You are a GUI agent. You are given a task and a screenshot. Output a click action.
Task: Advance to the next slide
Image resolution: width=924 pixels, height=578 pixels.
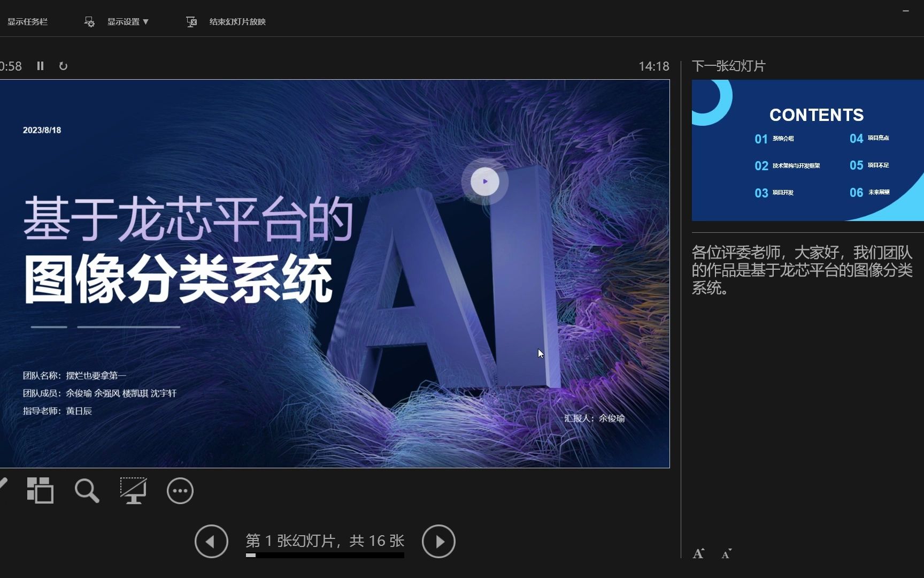click(x=438, y=542)
